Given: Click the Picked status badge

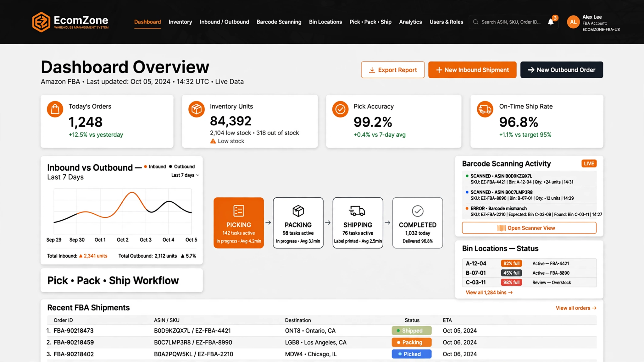Looking at the screenshot, I should point(411,354).
